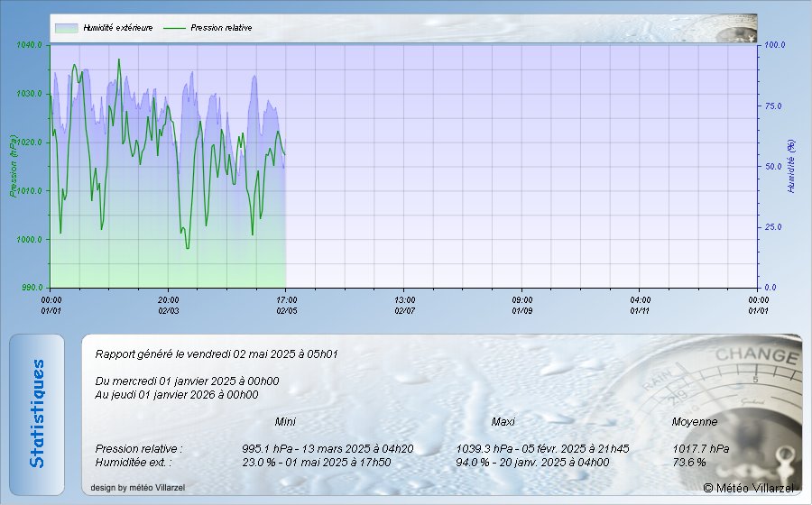Image resolution: width=812 pixels, height=505 pixels.
Task: Click the 13:00 02/07 time axis label
Action: (x=404, y=306)
